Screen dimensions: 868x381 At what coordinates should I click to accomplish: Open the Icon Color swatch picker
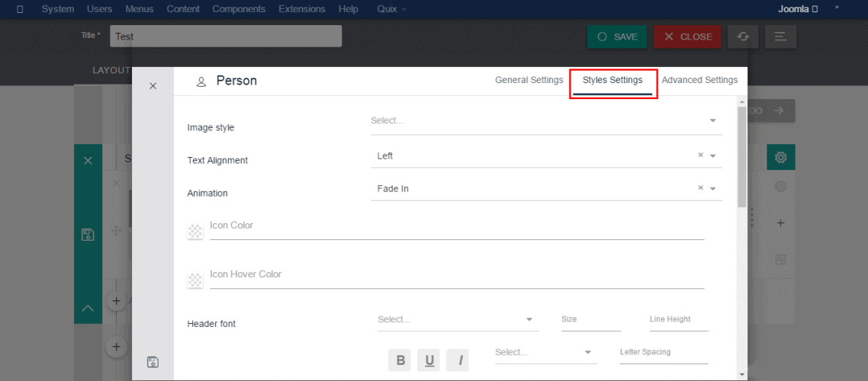click(x=196, y=232)
